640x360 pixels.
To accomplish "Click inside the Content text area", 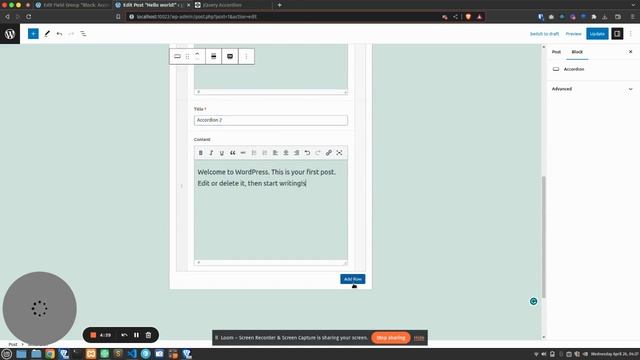I will pyautogui.click(x=271, y=210).
